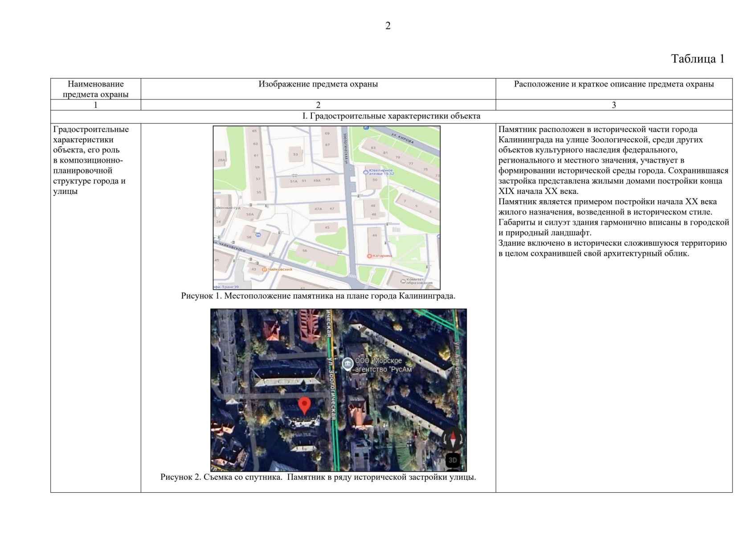
Task: Click building number 50 on the map
Action: (375, 180)
